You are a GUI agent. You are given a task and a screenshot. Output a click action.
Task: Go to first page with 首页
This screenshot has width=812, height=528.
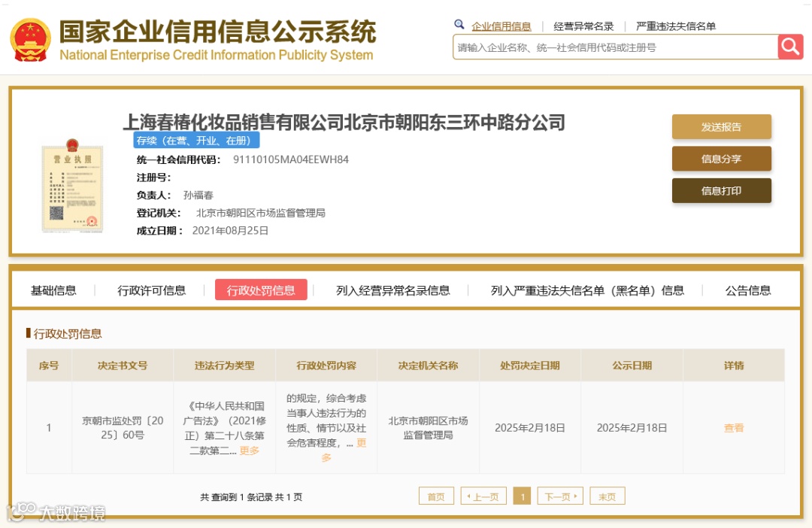click(436, 496)
